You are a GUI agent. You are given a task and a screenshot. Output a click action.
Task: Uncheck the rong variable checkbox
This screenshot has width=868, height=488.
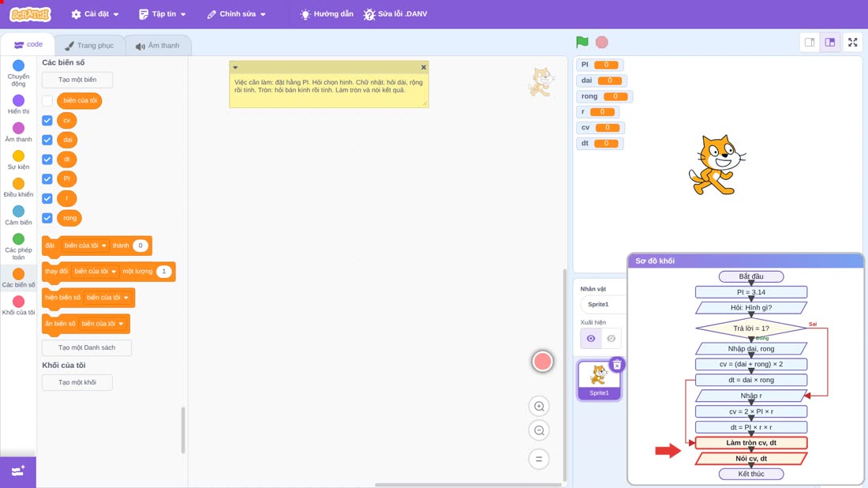[x=47, y=218]
